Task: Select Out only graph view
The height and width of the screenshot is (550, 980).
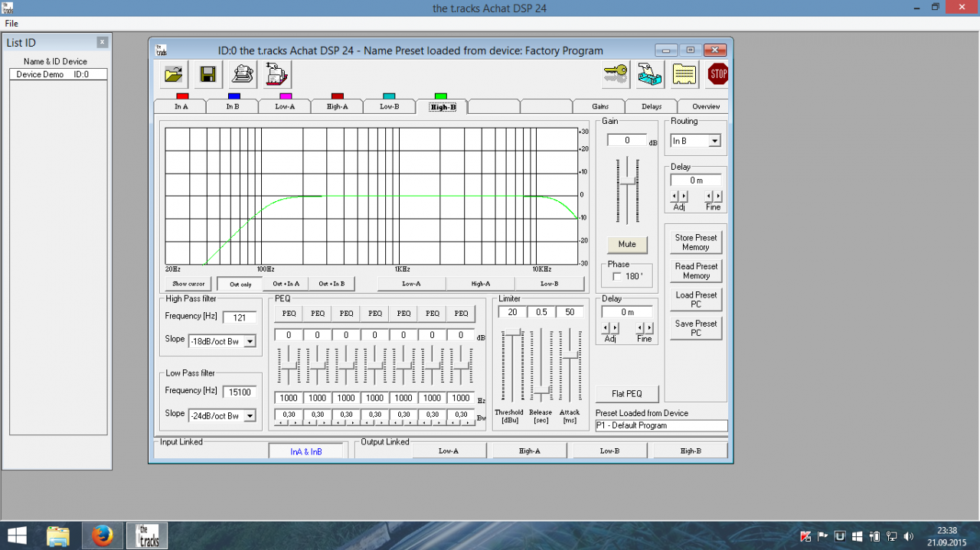Action: point(240,284)
